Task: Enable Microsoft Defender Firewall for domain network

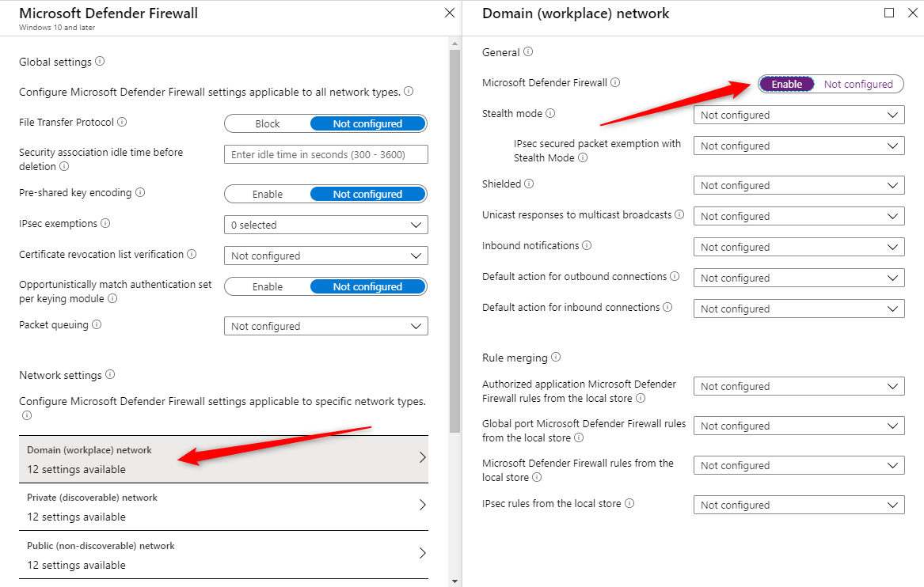Action: pyautogui.click(x=787, y=84)
